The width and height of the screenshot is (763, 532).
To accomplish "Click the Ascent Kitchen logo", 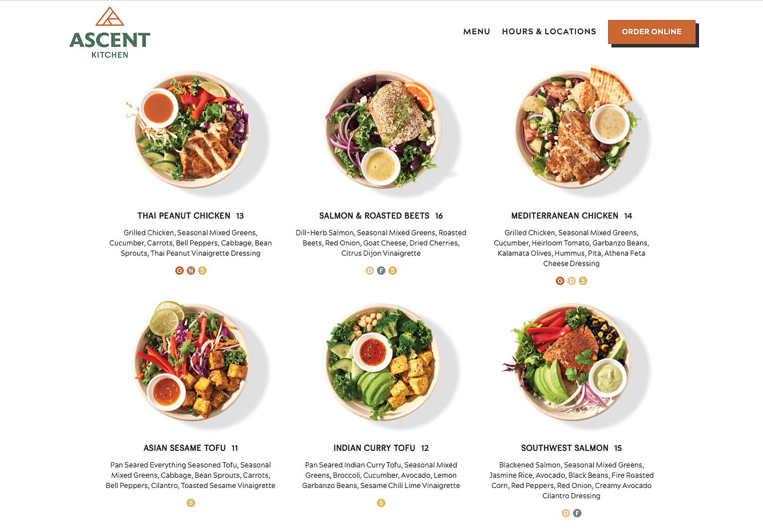I will (x=110, y=33).
